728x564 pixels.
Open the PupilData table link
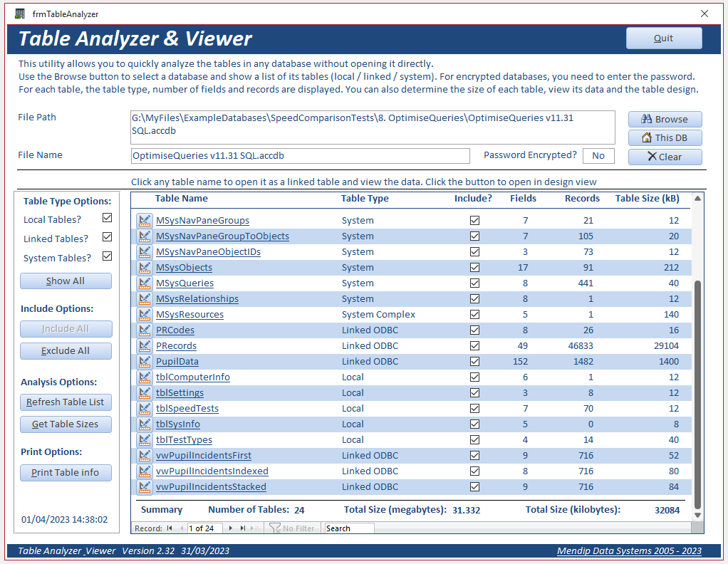coord(177,362)
